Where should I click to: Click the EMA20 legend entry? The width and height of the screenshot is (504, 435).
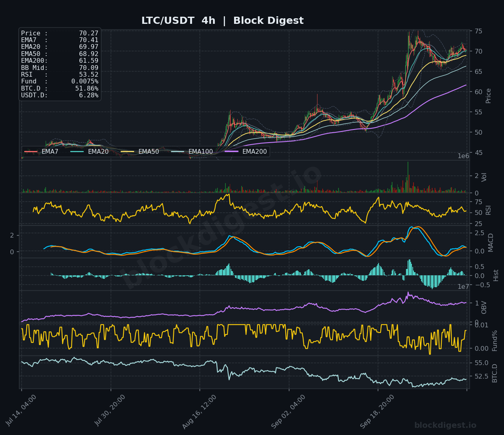[89, 152]
